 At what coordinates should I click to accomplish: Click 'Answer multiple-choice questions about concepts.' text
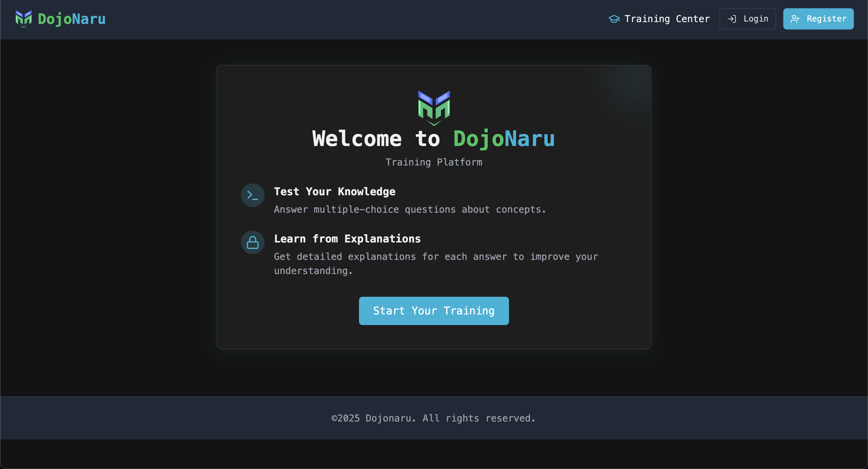[410, 209]
